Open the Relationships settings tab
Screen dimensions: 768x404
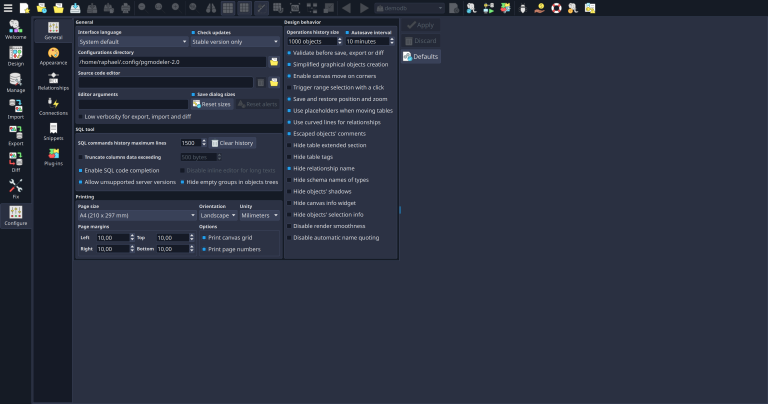click(53, 82)
